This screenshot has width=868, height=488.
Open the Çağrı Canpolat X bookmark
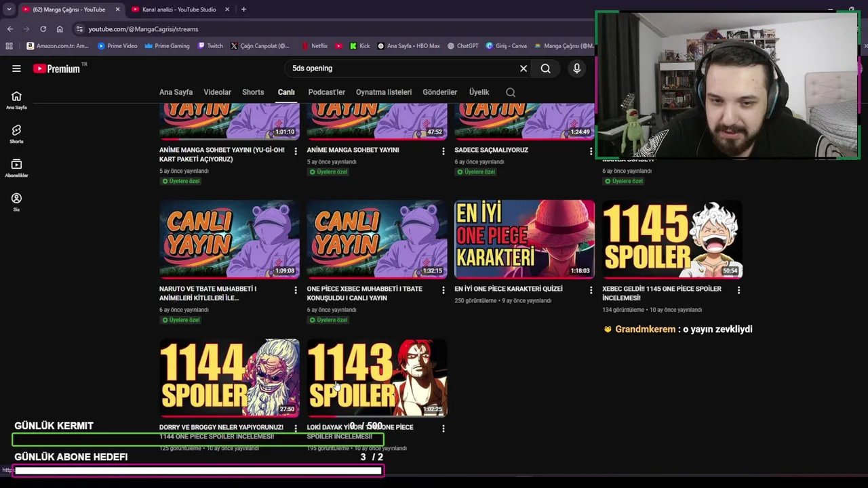pos(260,46)
